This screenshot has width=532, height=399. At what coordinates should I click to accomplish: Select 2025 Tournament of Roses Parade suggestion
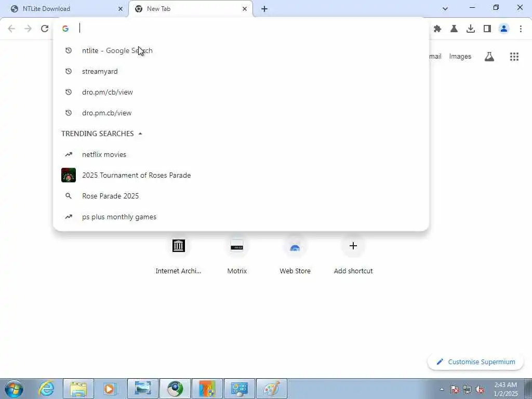[241, 175]
